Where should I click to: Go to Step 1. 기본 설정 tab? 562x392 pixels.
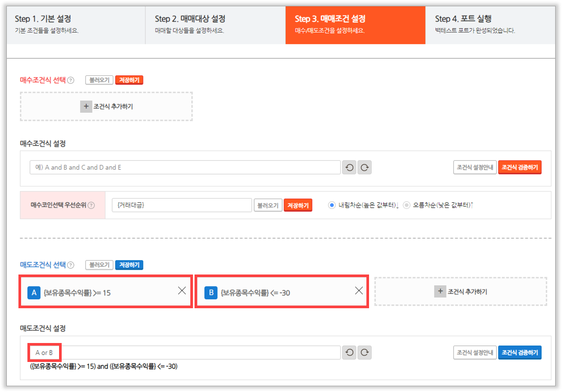point(76,25)
